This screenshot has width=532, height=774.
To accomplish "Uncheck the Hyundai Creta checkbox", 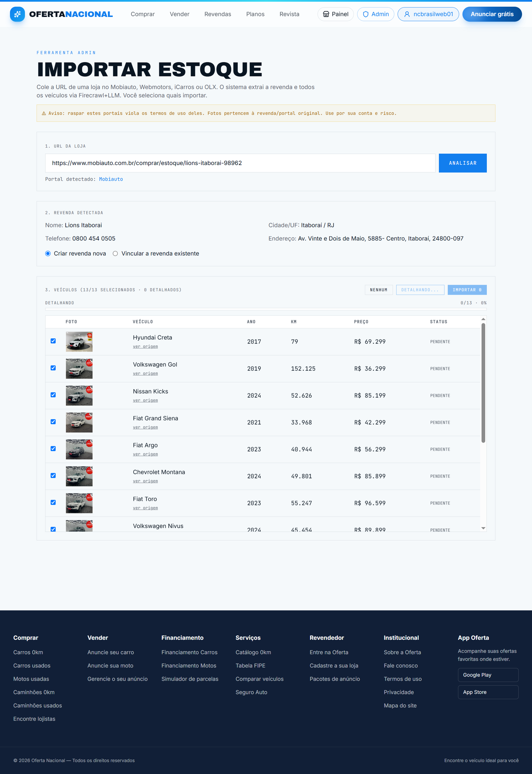I will pos(53,341).
